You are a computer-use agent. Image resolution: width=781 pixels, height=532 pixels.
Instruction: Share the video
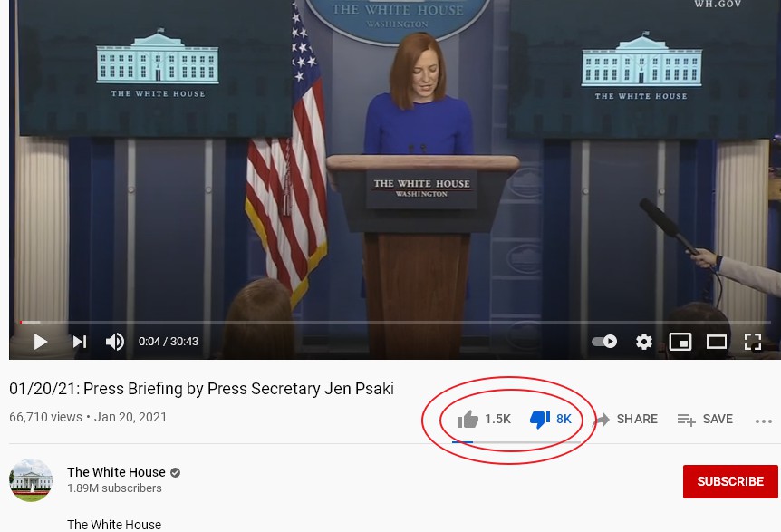point(627,419)
